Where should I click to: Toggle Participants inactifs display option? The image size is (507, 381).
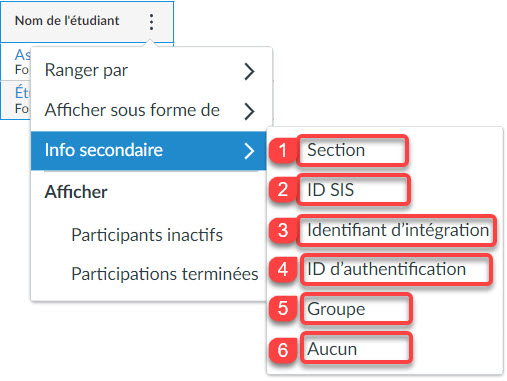[x=147, y=235]
